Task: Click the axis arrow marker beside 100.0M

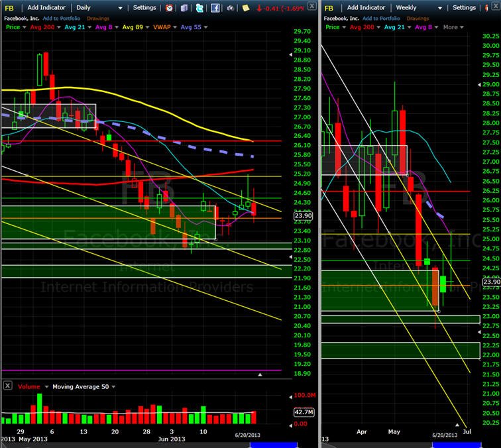Action: 290,397
